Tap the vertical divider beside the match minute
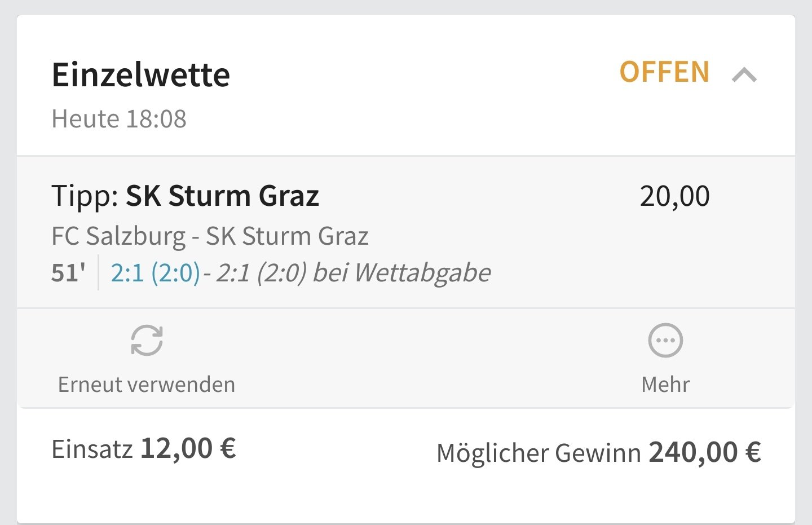 [x=98, y=272]
